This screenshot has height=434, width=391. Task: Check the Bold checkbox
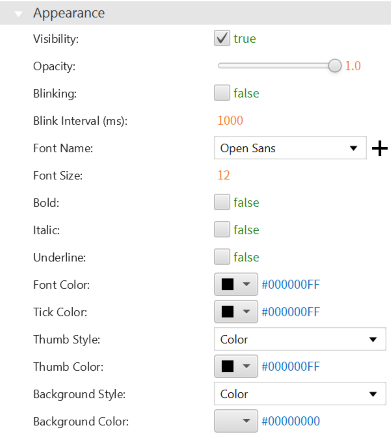pos(222,202)
